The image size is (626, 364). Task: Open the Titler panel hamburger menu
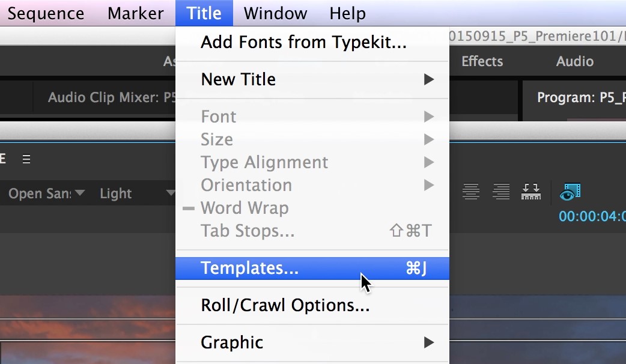tap(26, 159)
